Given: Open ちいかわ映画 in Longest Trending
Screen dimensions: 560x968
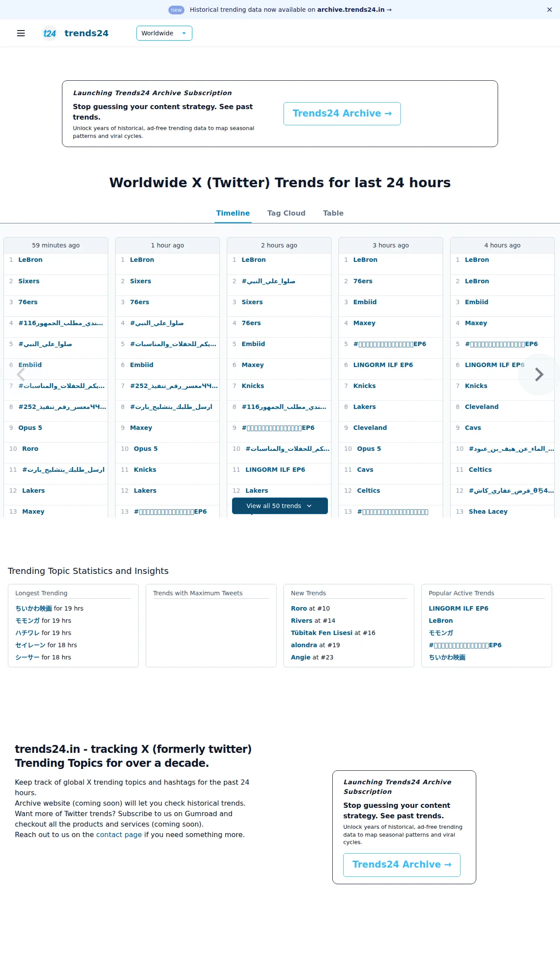Looking at the screenshot, I should [x=34, y=608].
